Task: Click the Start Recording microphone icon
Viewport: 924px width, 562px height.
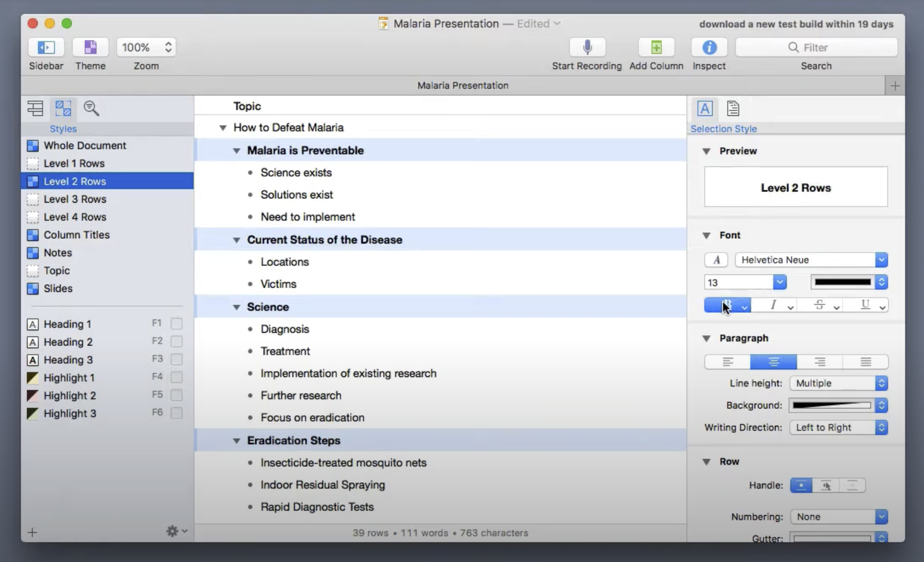Action: [587, 47]
